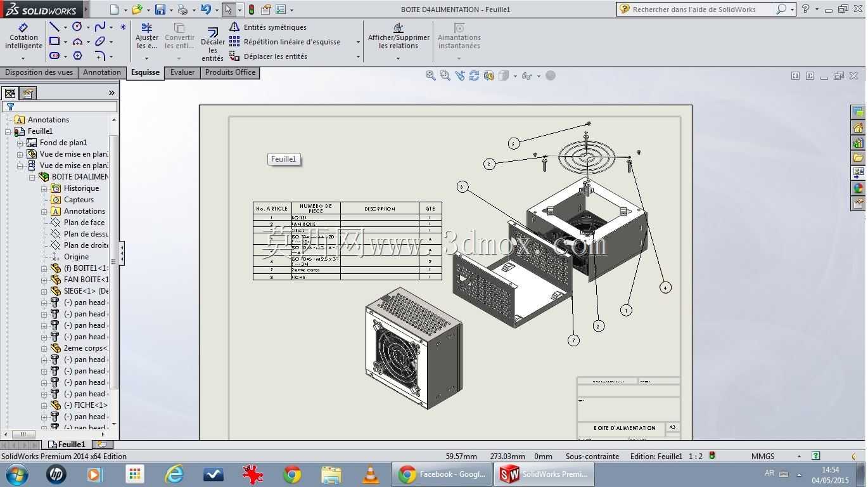The width and height of the screenshot is (868, 487).
Task: Select the Line sketch tool
Action: (x=54, y=27)
